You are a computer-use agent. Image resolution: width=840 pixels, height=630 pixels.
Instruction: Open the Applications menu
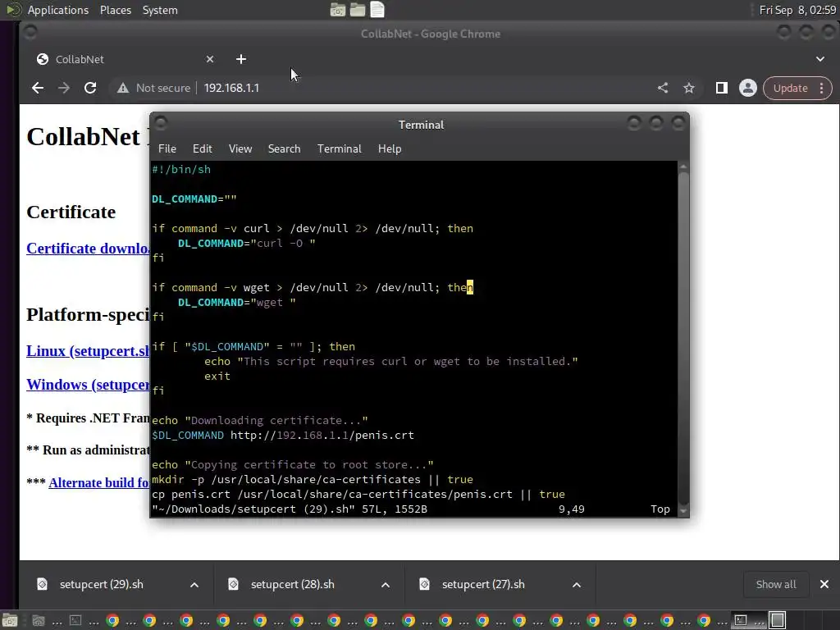pyautogui.click(x=58, y=10)
